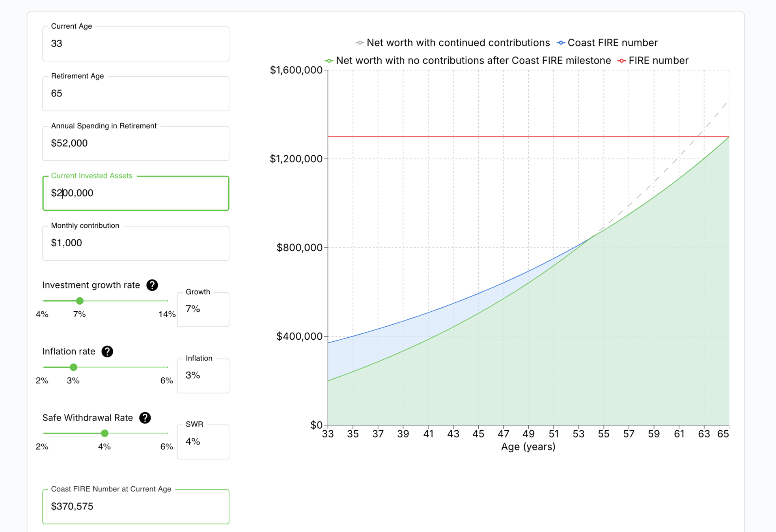The height and width of the screenshot is (532, 776).
Task: Click the Current Age input field
Action: (136, 44)
